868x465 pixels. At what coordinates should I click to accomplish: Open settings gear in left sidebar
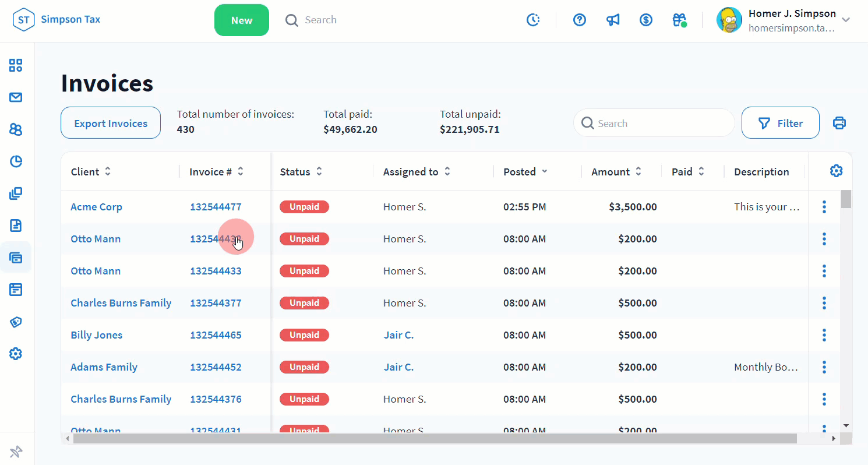click(x=16, y=354)
